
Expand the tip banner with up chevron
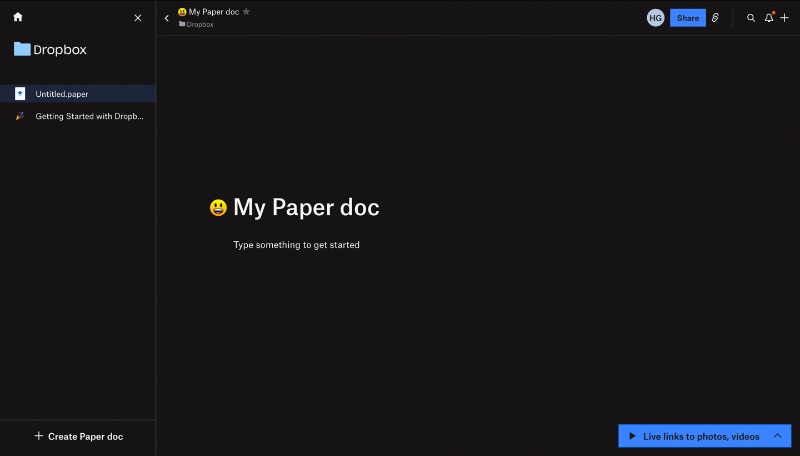point(778,436)
